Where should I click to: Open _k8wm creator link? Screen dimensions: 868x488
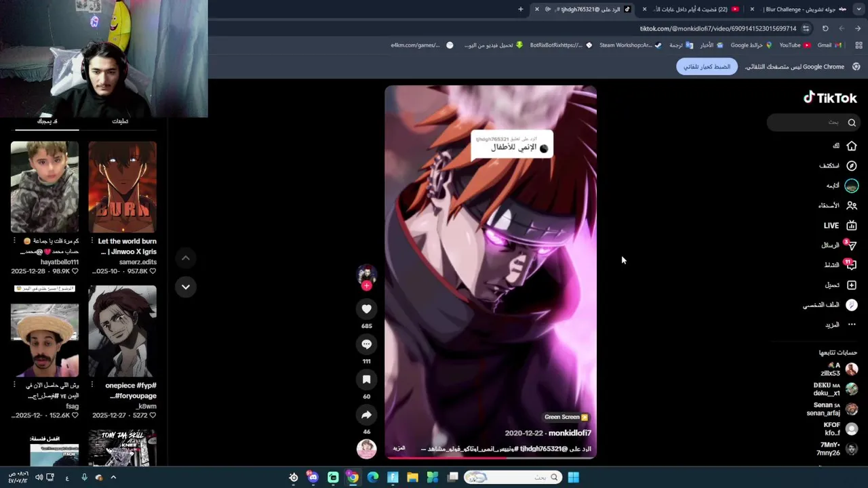point(147,406)
